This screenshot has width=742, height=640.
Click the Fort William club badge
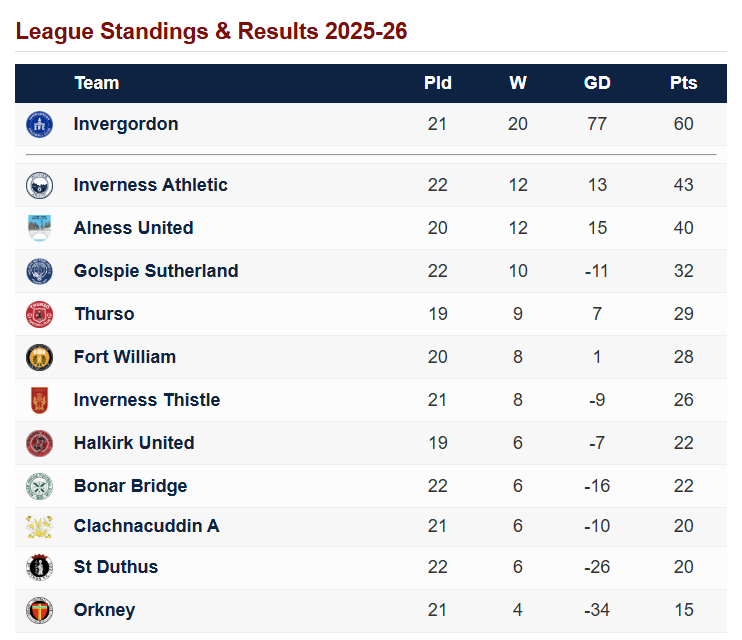click(x=39, y=357)
